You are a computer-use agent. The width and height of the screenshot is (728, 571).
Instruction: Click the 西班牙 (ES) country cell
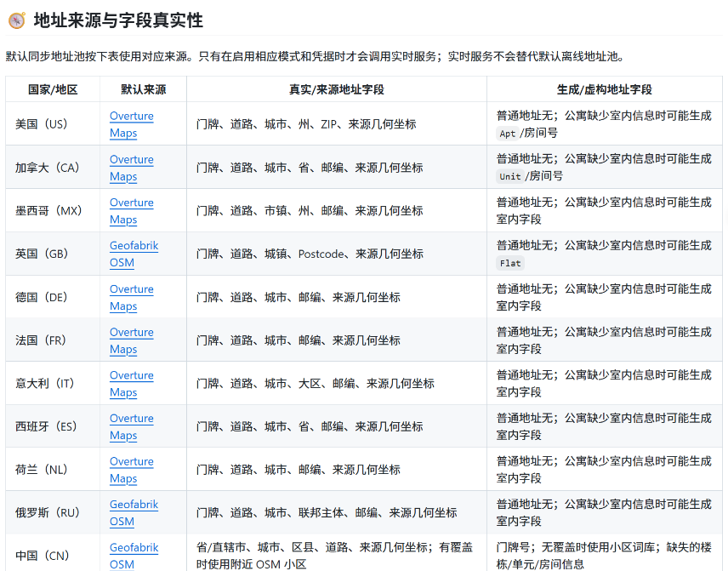pyautogui.click(x=53, y=426)
